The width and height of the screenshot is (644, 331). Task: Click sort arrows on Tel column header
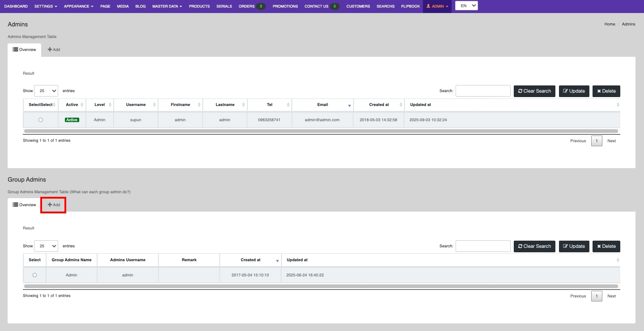pyautogui.click(x=288, y=105)
